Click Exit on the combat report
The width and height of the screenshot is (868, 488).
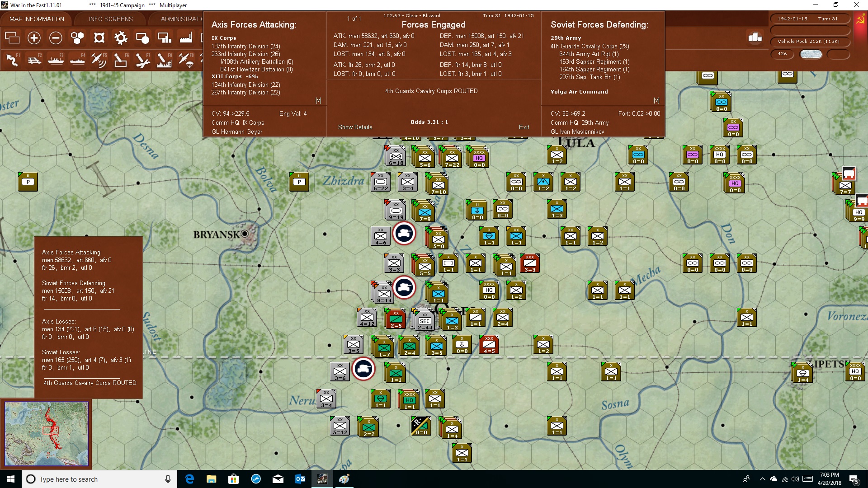point(524,127)
